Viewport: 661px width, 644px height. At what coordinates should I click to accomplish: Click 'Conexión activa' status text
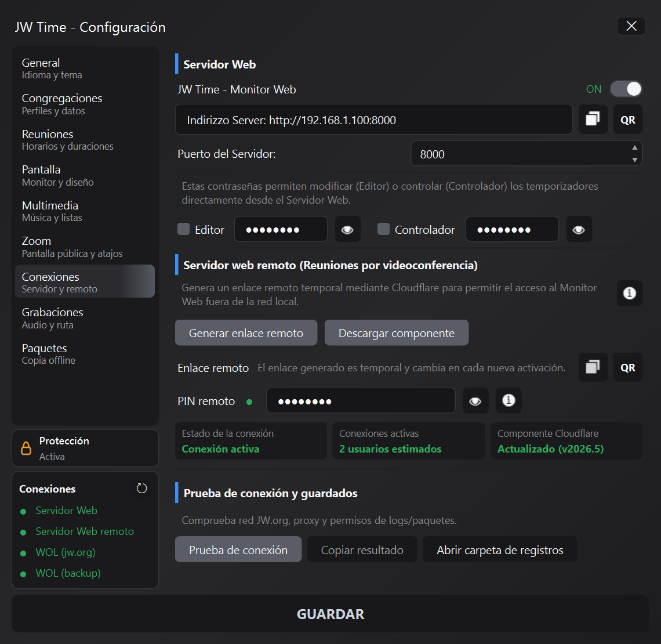(x=220, y=448)
